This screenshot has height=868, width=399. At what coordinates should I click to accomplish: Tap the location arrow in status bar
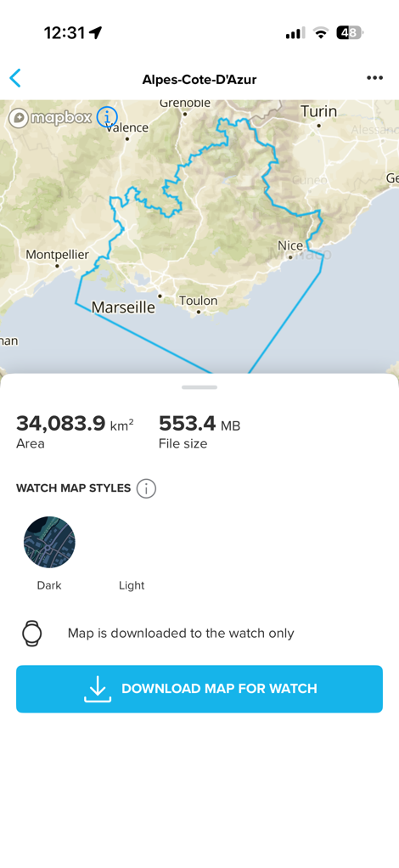pos(95,32)
